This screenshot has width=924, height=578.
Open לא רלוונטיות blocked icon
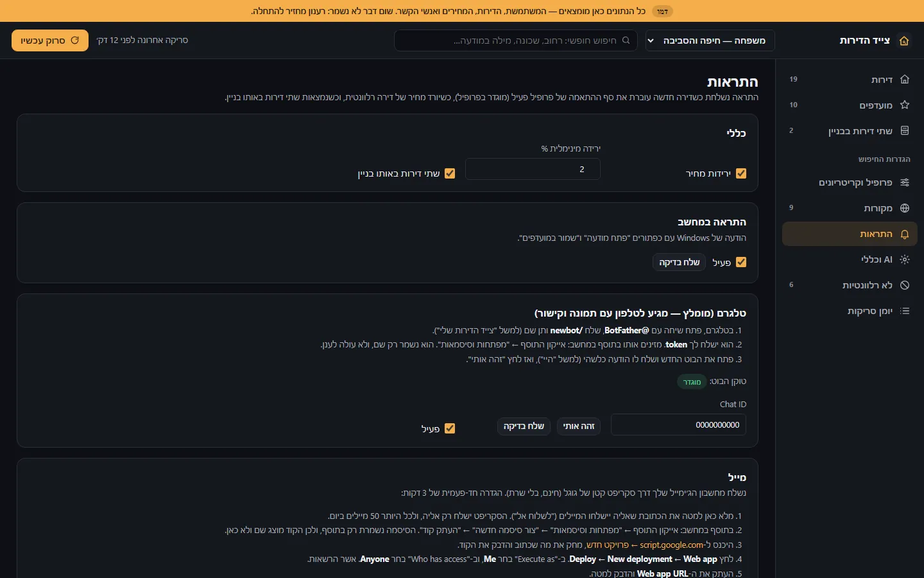click(905, 285)
